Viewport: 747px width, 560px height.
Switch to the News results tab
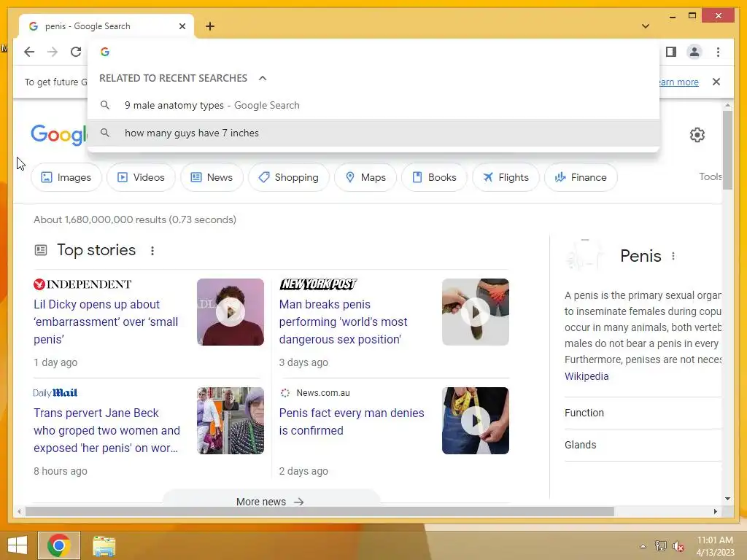point(212,177)
